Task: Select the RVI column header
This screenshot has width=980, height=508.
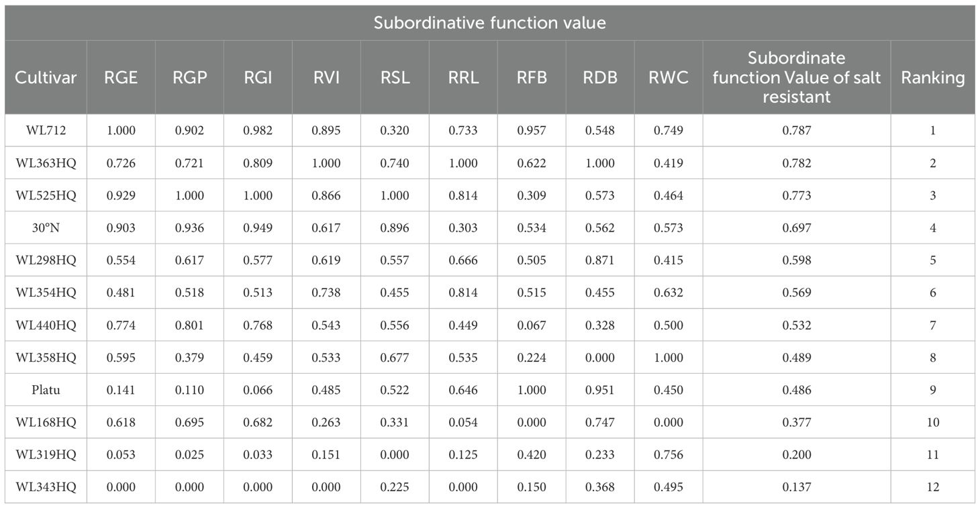Action: click(x=327, y=77)
